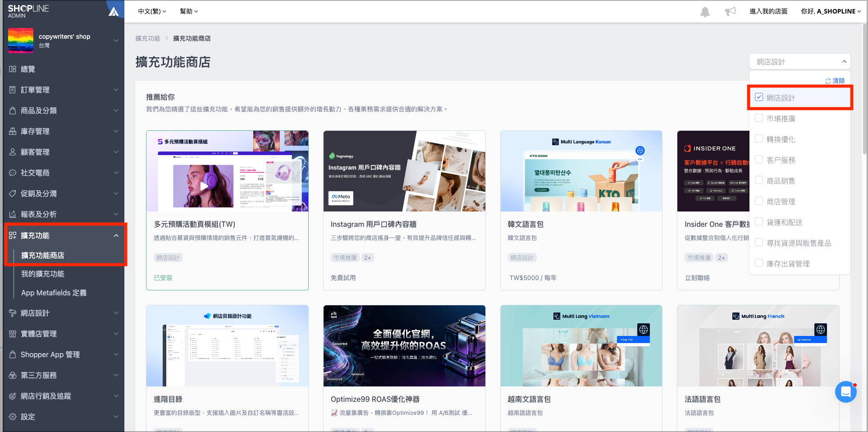Click the 商品及分類 bag icon
The width and height of the screenshot is (868, 432).
[13, 110]
